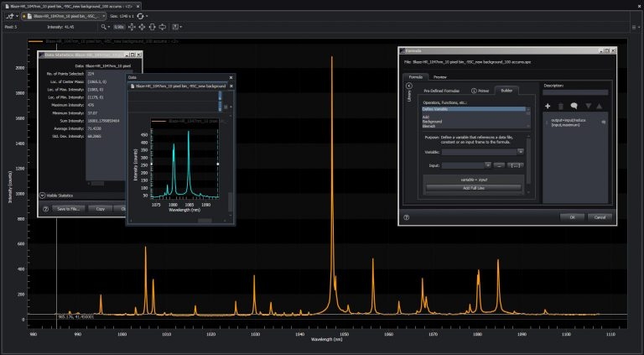
Task: Open the Primer tab
Action: (x=480, y=91)
